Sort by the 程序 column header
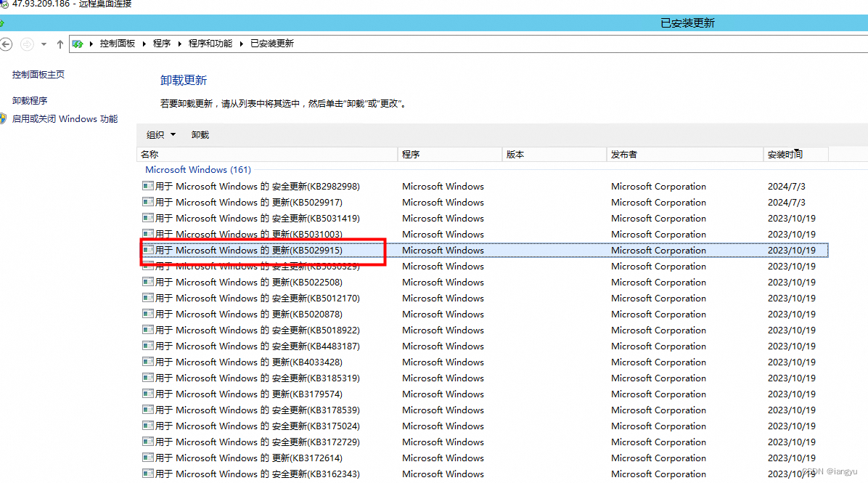The width and height of the screenshot is (868, 483). 449,154
